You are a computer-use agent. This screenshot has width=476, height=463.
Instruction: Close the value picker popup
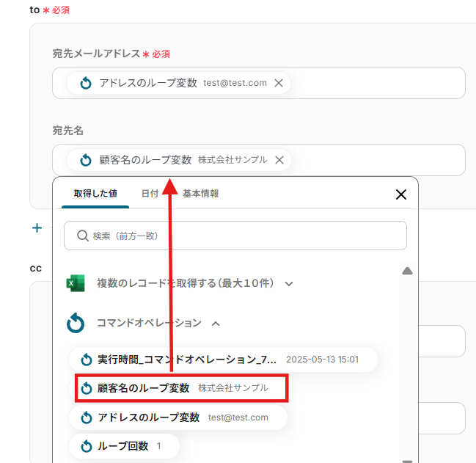pos(400,194)
